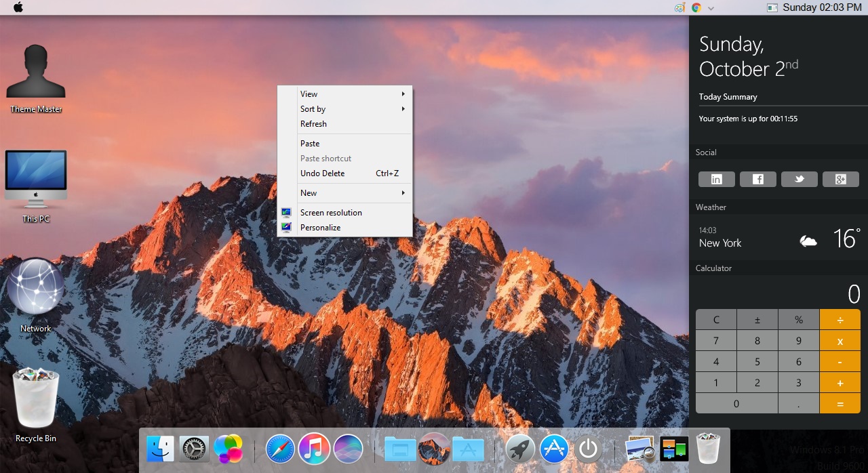Viewport: 868px width, 473px height.
Task: Open the Sierra mountain wallpaper dock icon
Action: [x=434, y=449]
